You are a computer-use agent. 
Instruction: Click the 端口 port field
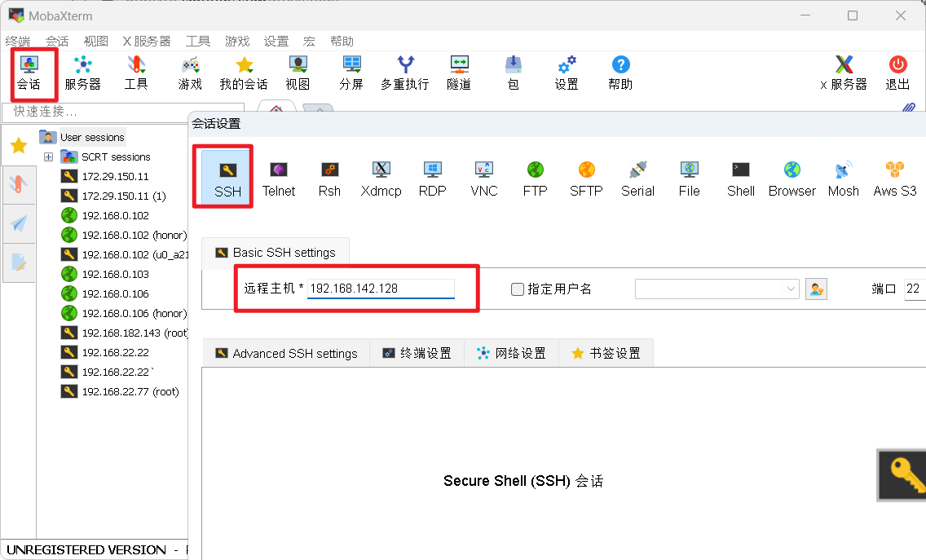point(915,289)
